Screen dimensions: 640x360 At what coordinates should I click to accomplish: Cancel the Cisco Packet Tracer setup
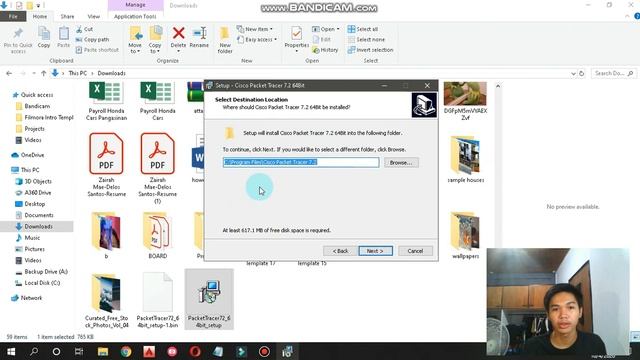(x=415, y=251)
